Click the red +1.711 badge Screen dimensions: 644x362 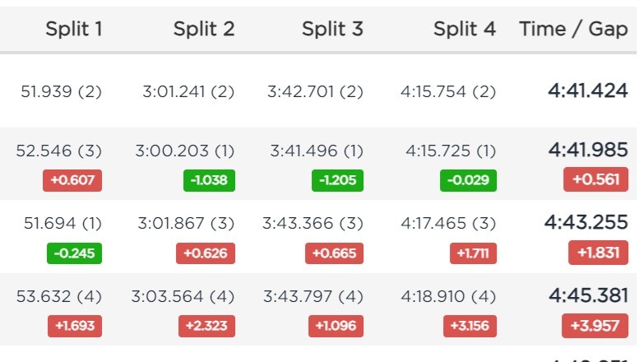473,253
